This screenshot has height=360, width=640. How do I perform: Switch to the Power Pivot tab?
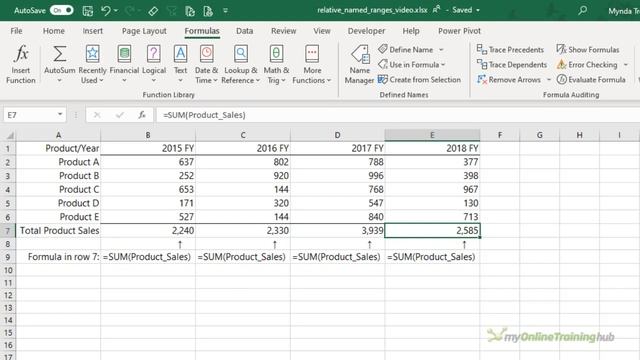pos(459,31)
